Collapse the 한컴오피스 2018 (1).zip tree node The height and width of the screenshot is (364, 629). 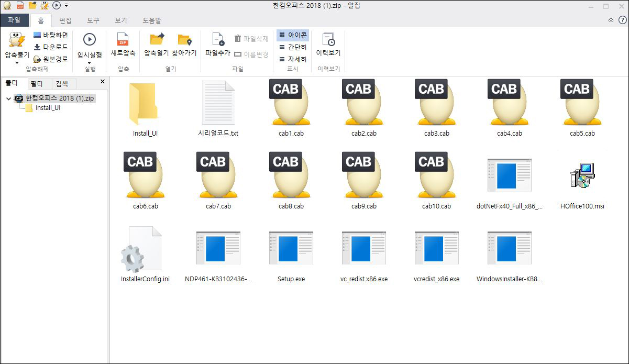tap(8, 98)
